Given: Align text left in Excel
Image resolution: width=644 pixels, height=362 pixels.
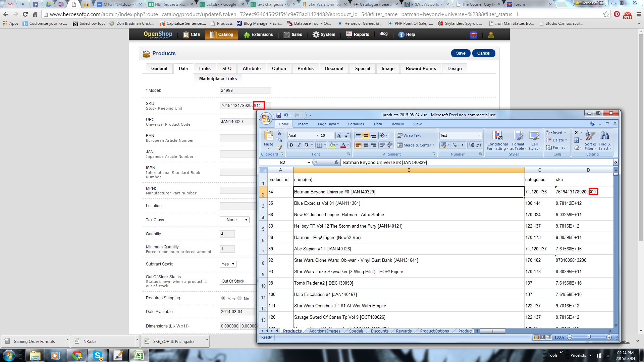Looking at the screenshot, I should pyautogui.click(x=358, y=145).
